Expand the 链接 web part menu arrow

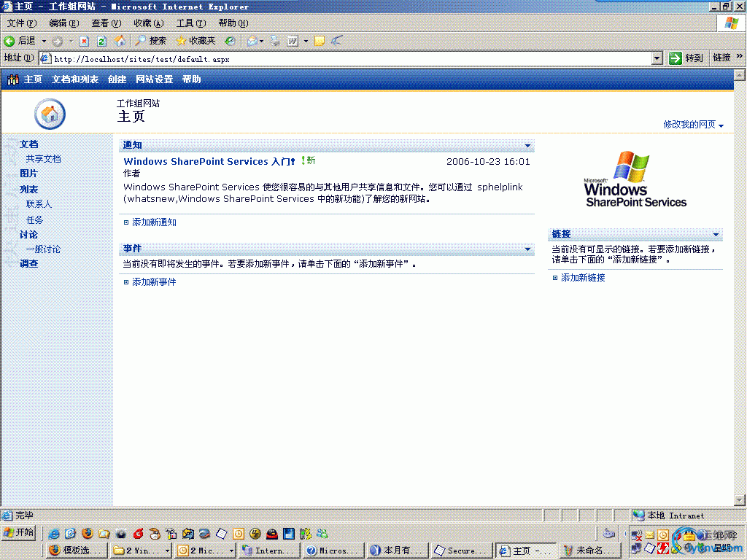pos(716,234)
